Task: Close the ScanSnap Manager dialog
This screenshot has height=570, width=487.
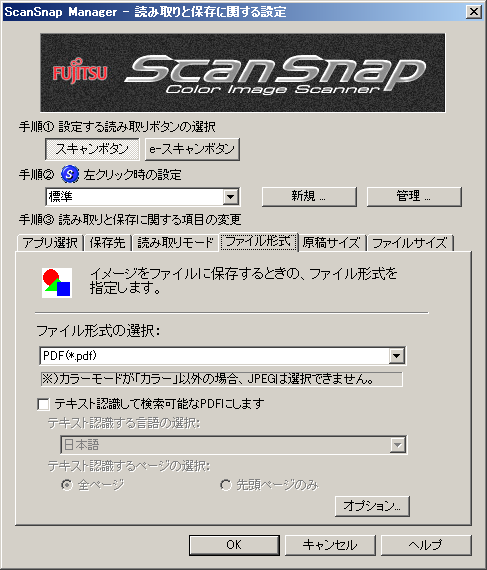Action: (x=474, y=12)
